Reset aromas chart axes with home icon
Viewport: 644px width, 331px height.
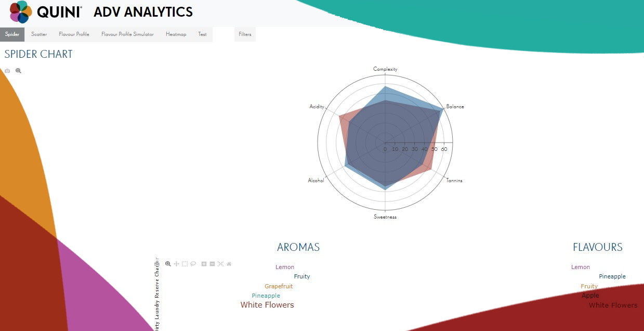229,264
